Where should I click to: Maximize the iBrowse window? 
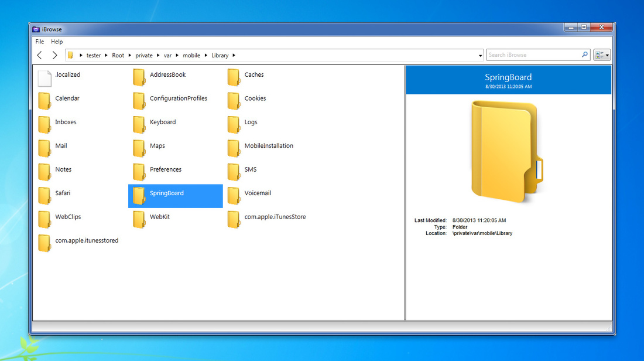[x=584, y=27]
